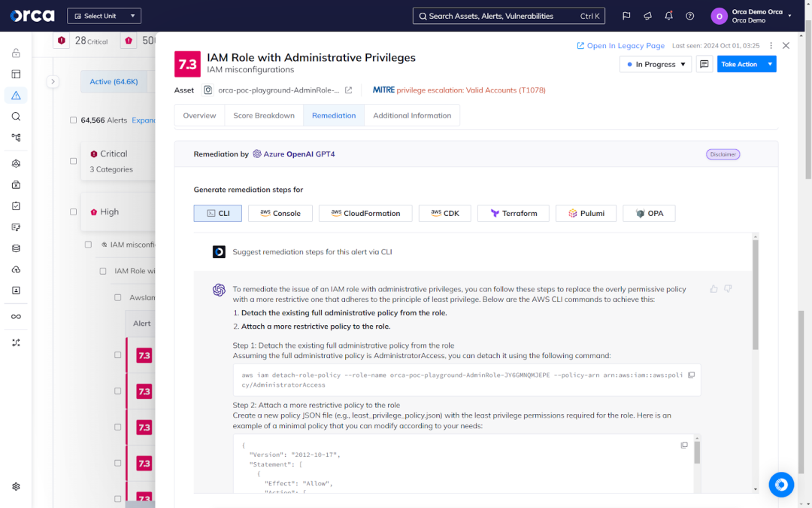Open the dashboard layout icon in sidebar
The image size is (812, 508).
point(16,74)
